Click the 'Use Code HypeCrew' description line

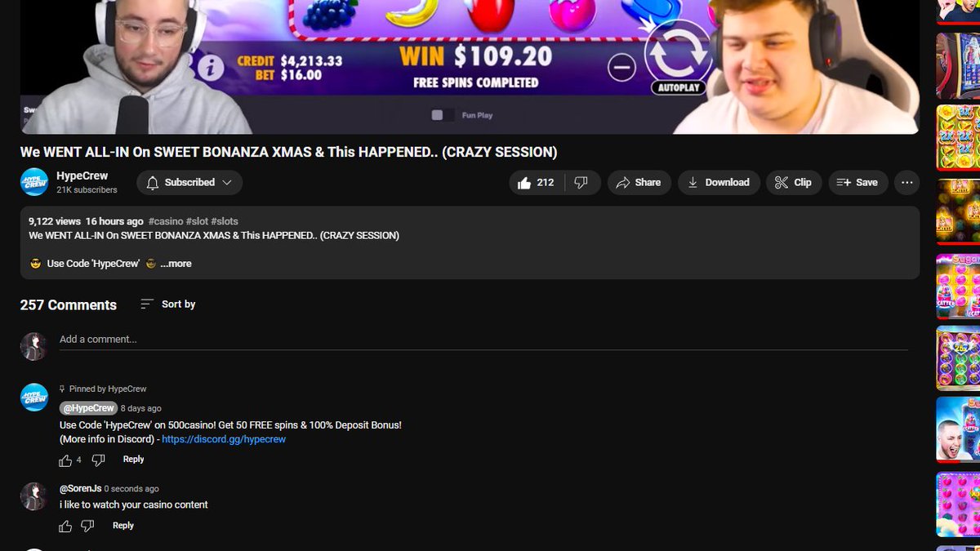coord(93,264)
